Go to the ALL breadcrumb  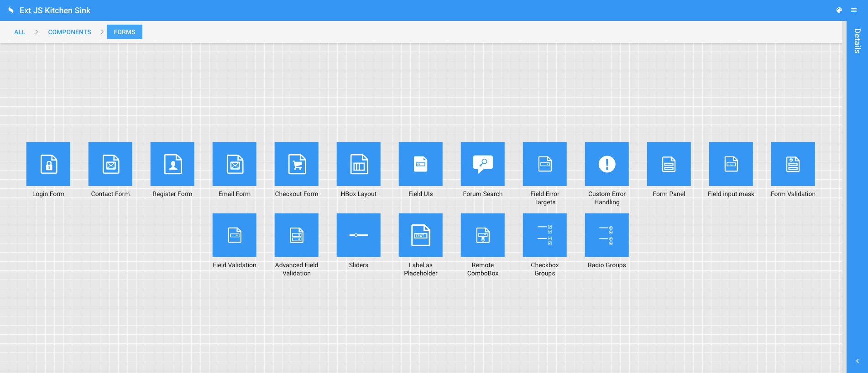point(20,32)
